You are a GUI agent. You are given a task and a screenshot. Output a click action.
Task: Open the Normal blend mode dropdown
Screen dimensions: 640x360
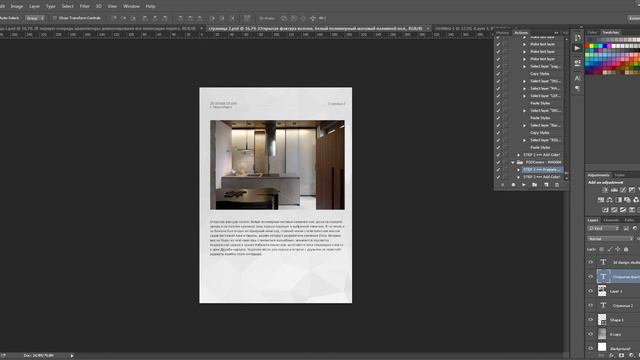[x=610, y=238]
